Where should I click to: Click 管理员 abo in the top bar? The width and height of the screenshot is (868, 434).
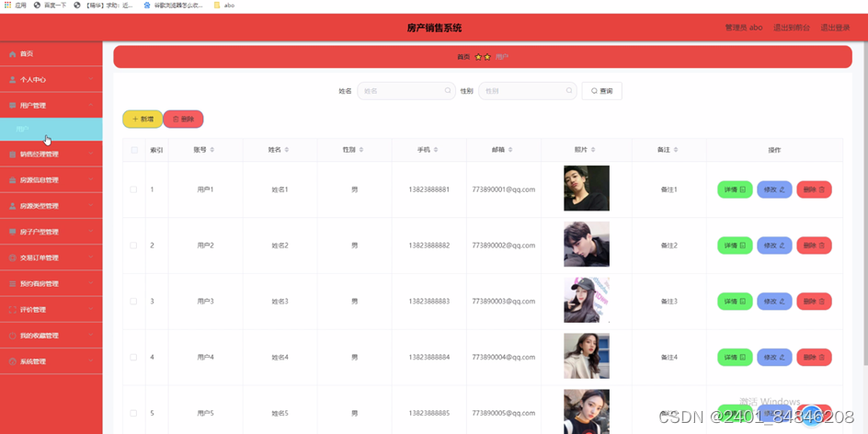pos(744,28)
